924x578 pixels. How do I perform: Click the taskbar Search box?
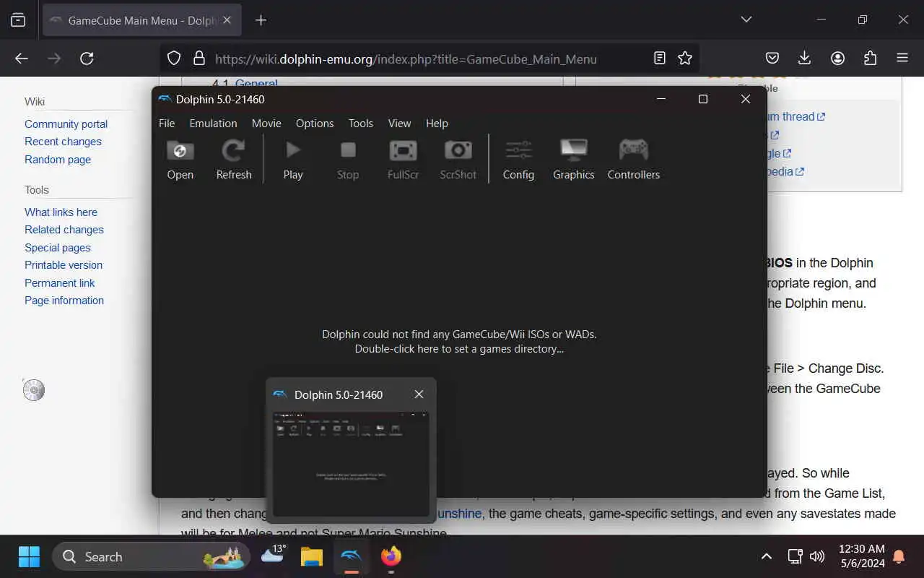[152, 556]
